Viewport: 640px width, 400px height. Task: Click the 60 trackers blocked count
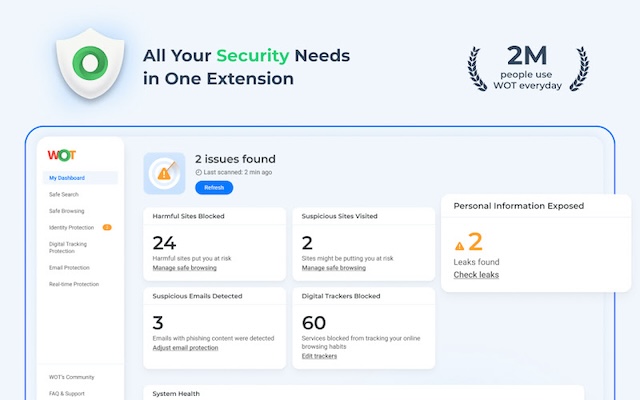click(313, 323)
